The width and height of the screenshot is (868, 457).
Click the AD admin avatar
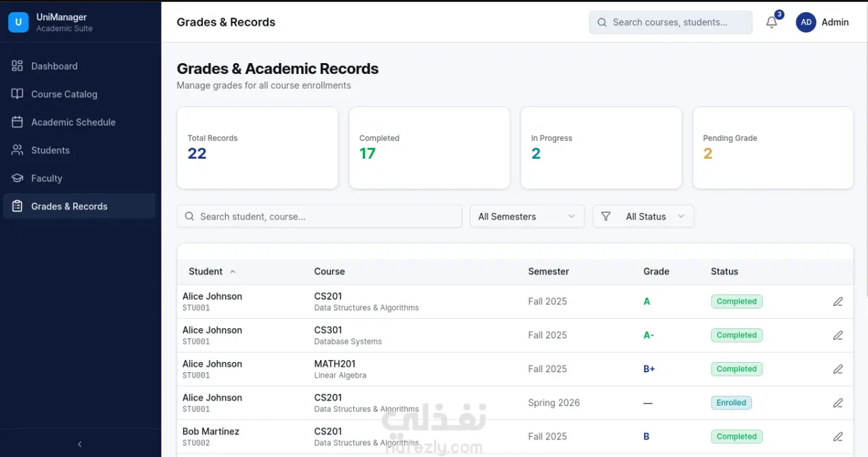(806, 22)
